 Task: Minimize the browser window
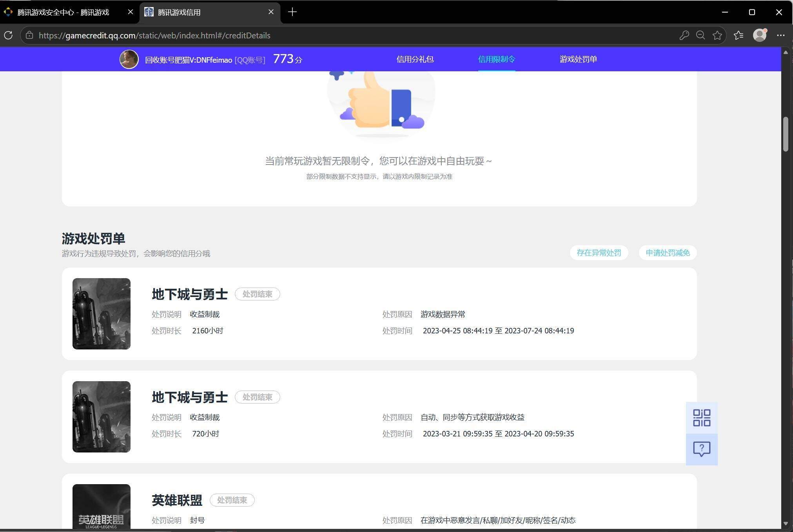[x=725, y=12]
